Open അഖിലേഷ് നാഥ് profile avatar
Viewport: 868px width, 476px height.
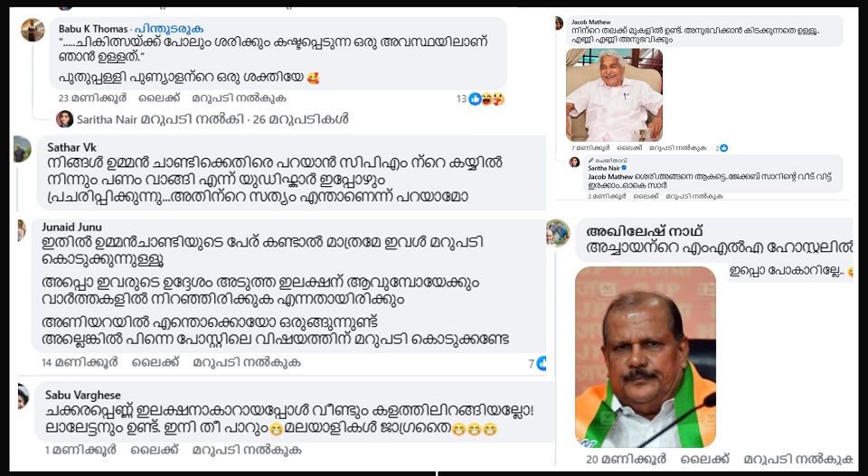558,233
